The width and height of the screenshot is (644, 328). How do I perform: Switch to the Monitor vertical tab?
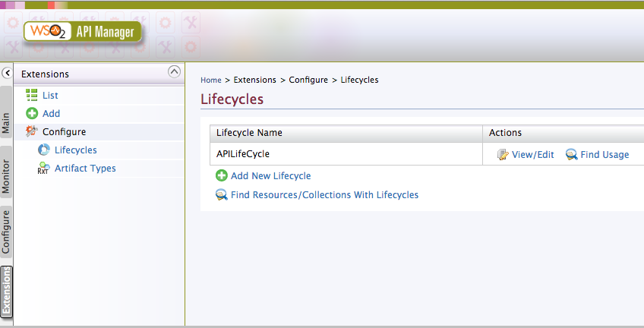point(6,178)
